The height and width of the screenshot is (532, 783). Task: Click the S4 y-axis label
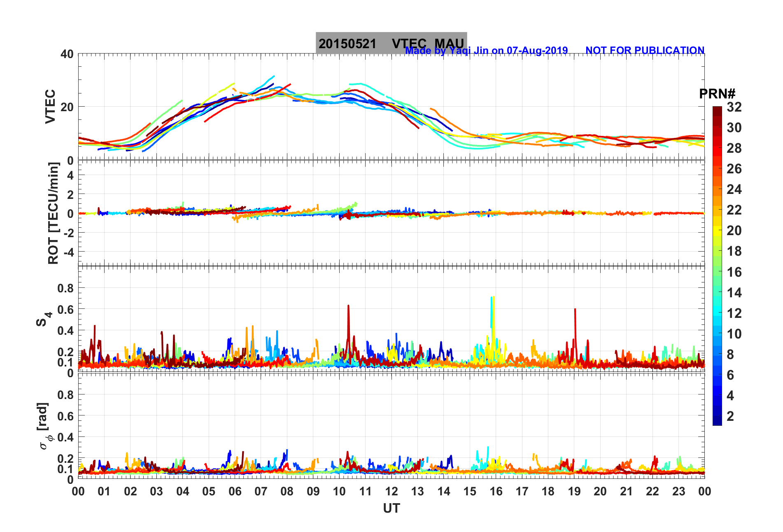44,319
